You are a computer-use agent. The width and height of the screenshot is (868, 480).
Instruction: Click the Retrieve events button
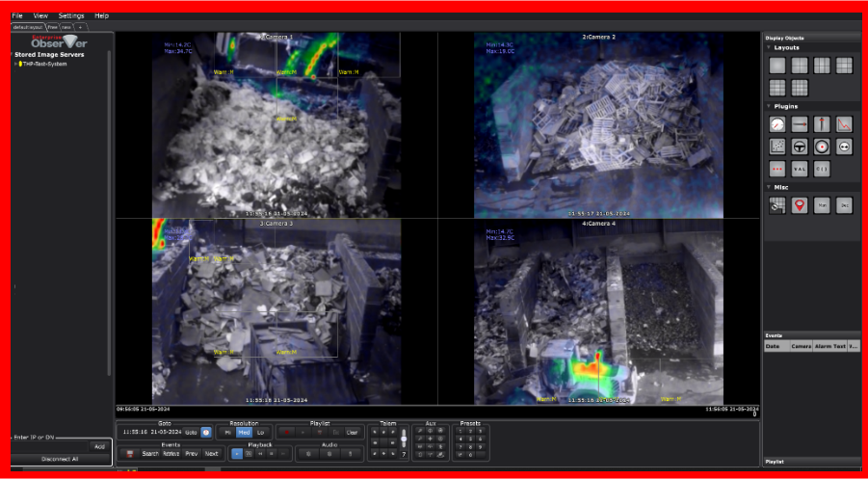(x=171, y=453)
